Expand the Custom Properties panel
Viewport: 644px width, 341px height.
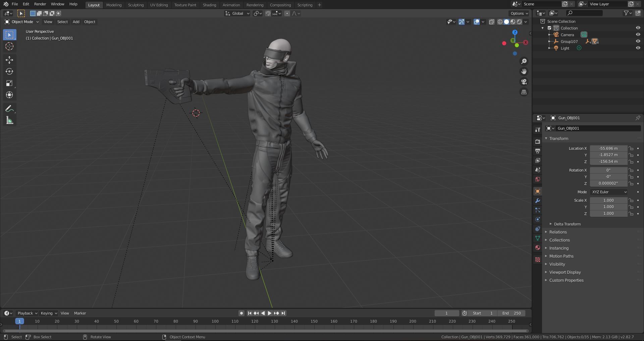coord(566,280)
